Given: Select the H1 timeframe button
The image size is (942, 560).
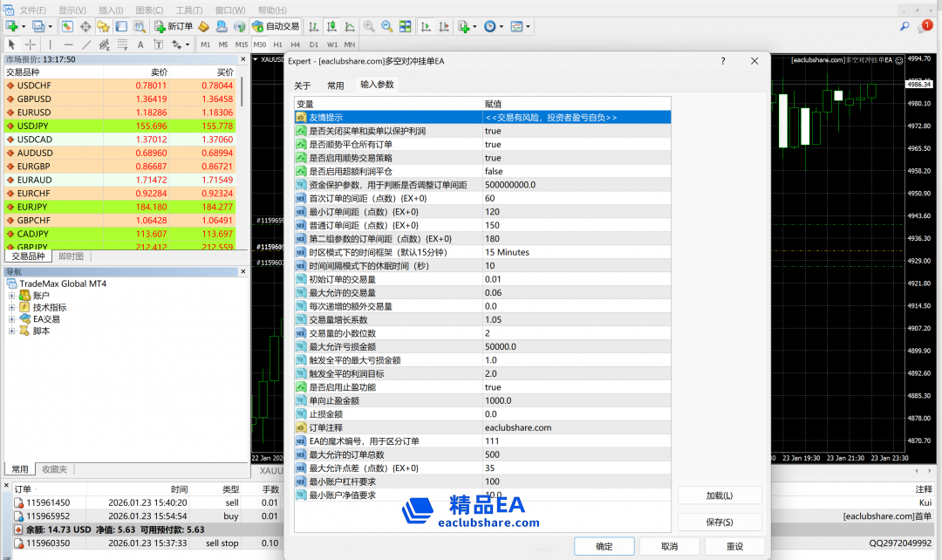Looking at the screenshot, I should point(277,44).
